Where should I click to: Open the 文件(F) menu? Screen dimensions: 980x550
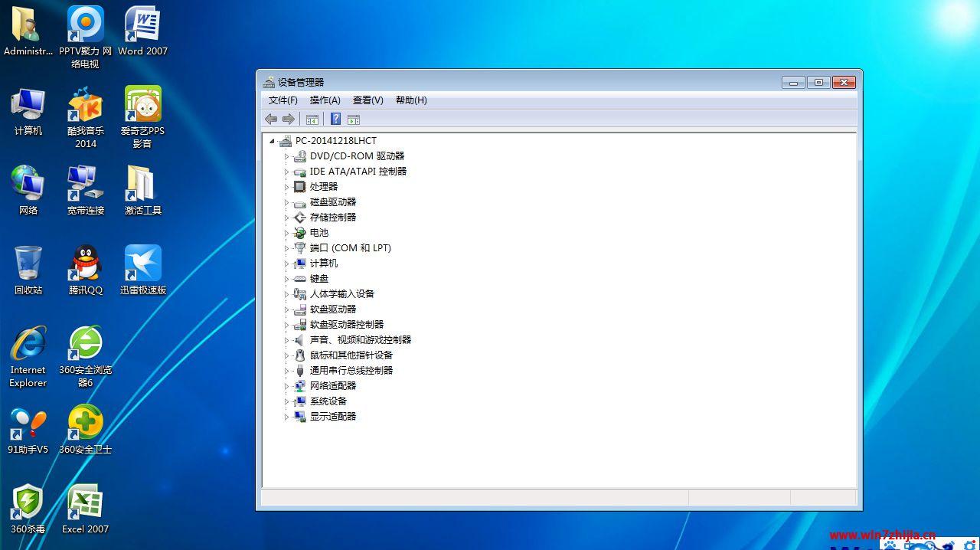(283, 100)
